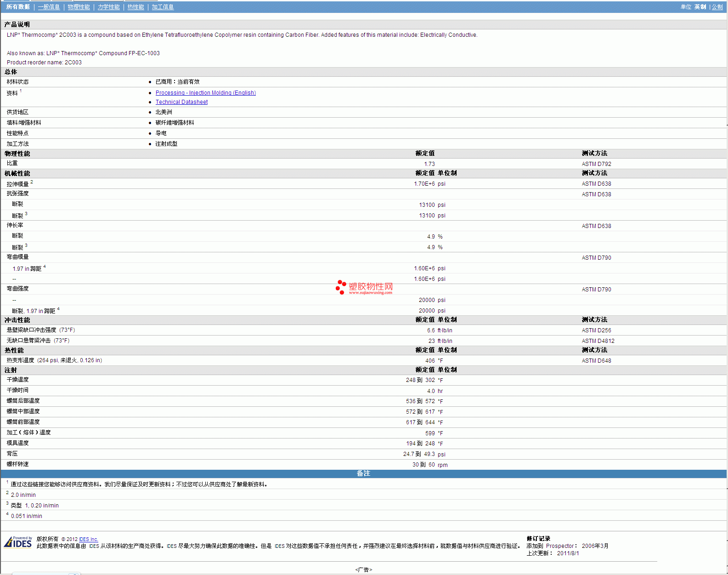Go to the 热性能 tab

135,7
